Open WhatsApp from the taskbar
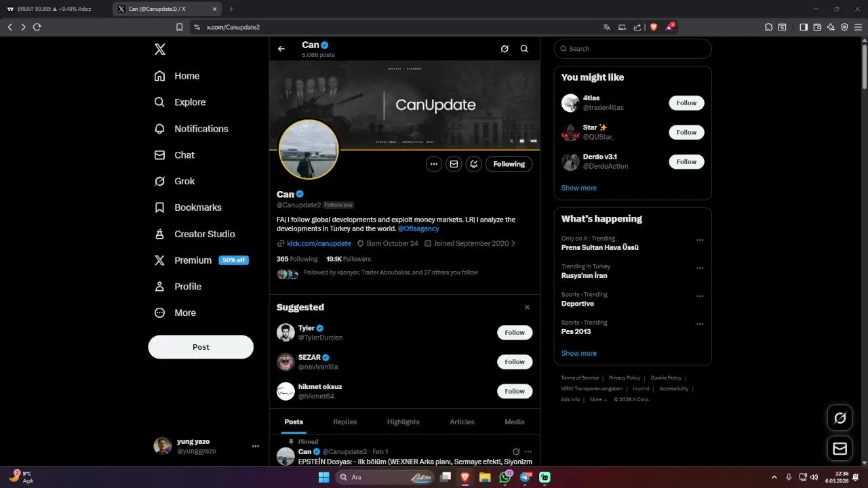The width and height of the screenshot is (868, 488). tap(505, 477)
